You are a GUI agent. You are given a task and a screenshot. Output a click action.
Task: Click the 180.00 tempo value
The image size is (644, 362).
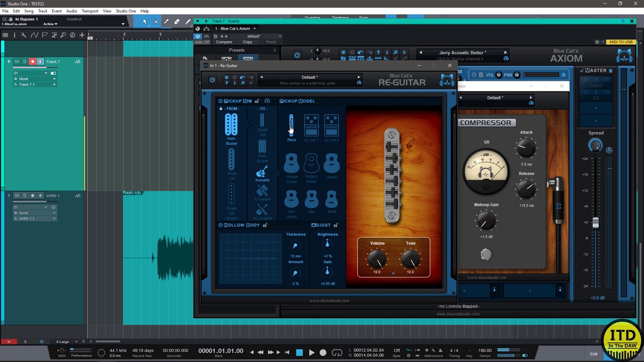tap(485, 350)
